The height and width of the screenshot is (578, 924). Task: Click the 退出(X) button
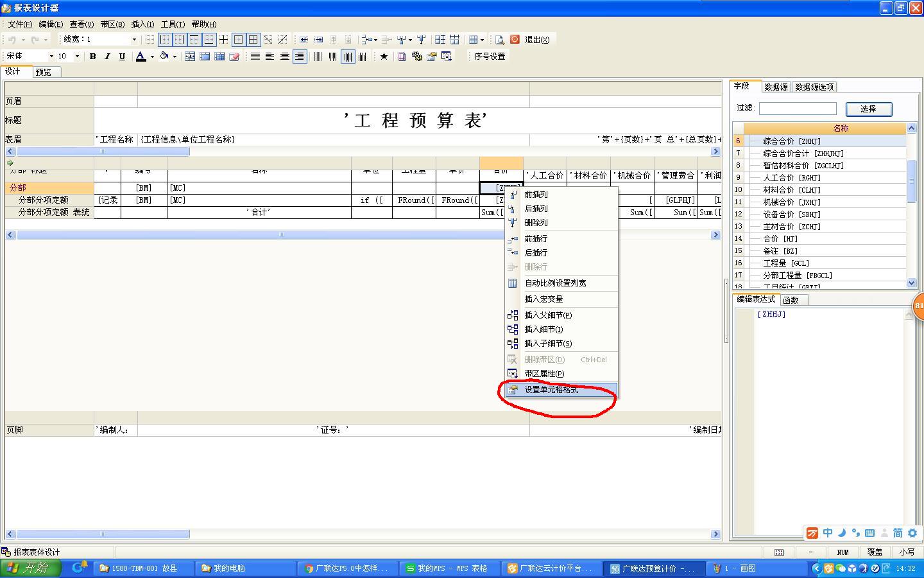pos(537,39)
